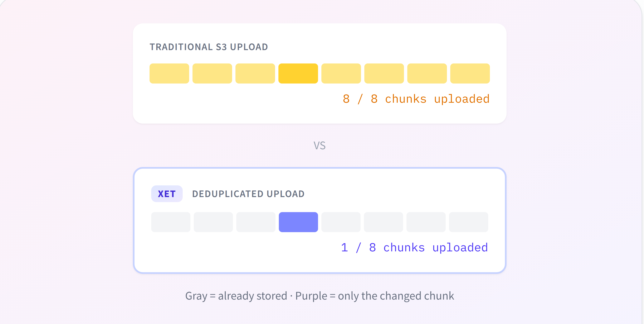This screenshot has width=644, height=324.
Task: Click the first yellow chunk in S3 row
Action: click(169, 73)
